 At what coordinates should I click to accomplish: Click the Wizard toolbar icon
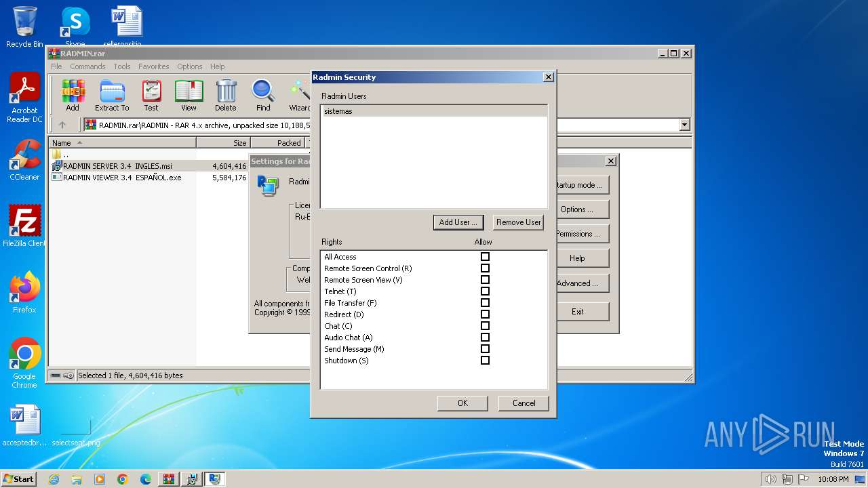point(299,95)
